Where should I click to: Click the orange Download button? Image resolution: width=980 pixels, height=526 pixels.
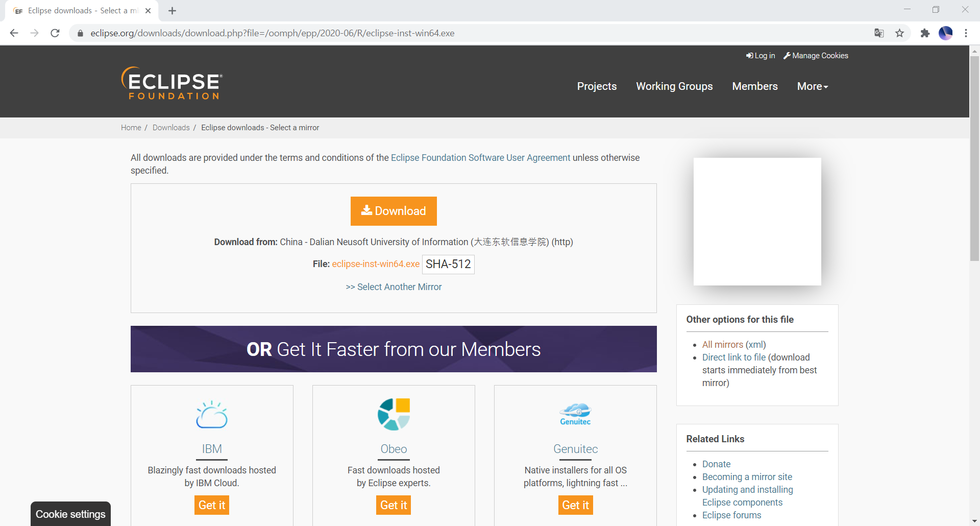pyautogui.click(x=394, y=211)
